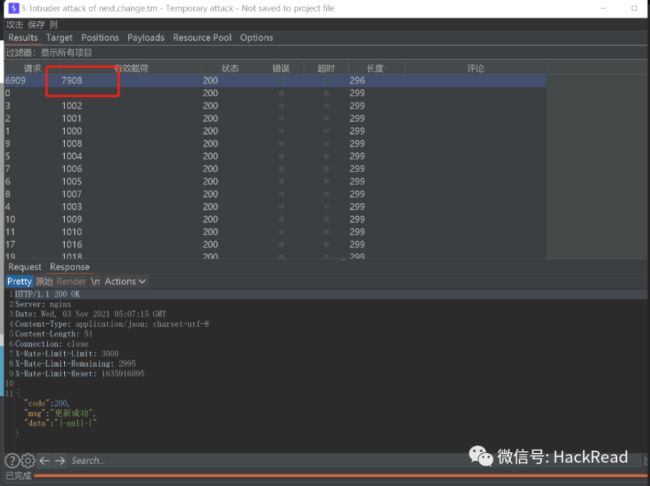Open the 攻击 menu
Screen dimensions: 650x486
pyautogui.click(x=15, y=24)
